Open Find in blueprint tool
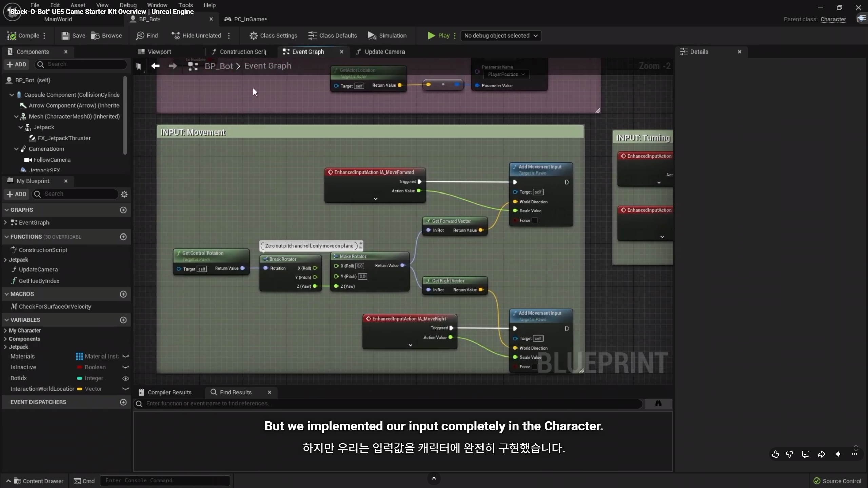Image resolution: width=868 pixels, height=488 pixels. (x=147, y=36)
